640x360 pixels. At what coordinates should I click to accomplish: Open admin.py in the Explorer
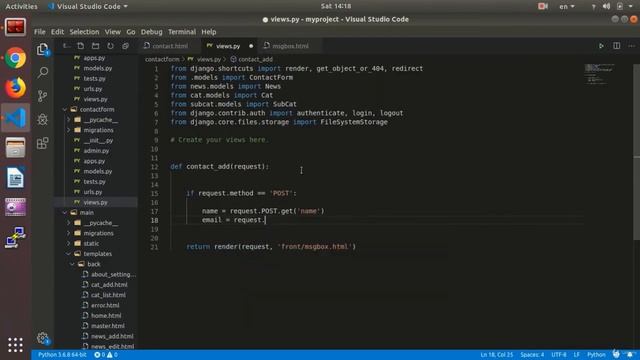pyautogui.click(x=96, y=151)
